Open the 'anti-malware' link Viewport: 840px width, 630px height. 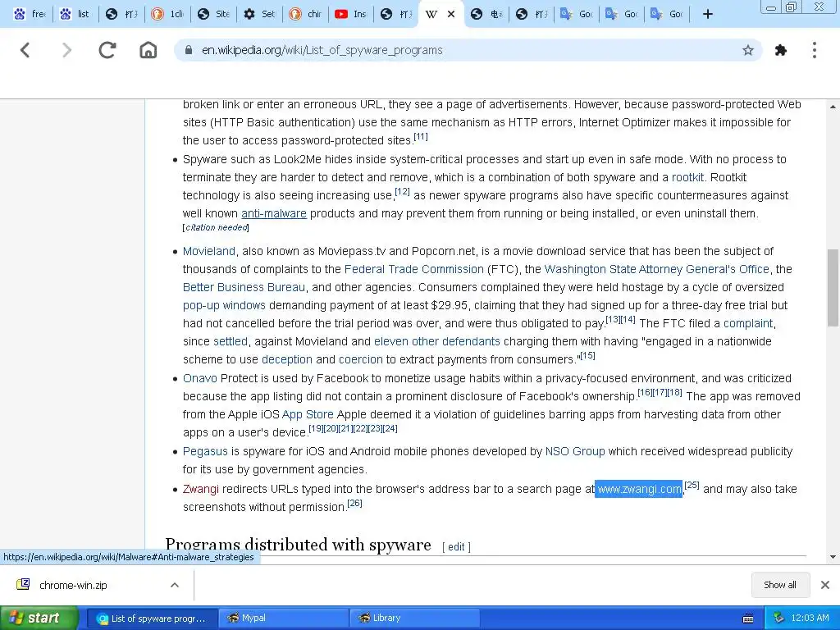pos(274,213)
